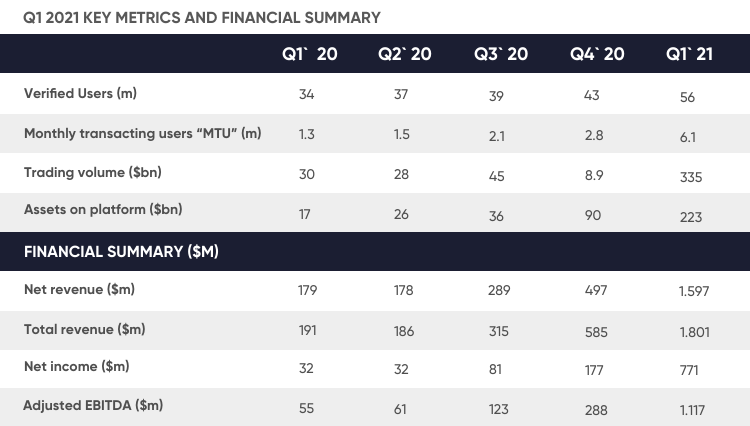Click the 1.597 net revenue value
750x426 pixels.
(694, 291)
